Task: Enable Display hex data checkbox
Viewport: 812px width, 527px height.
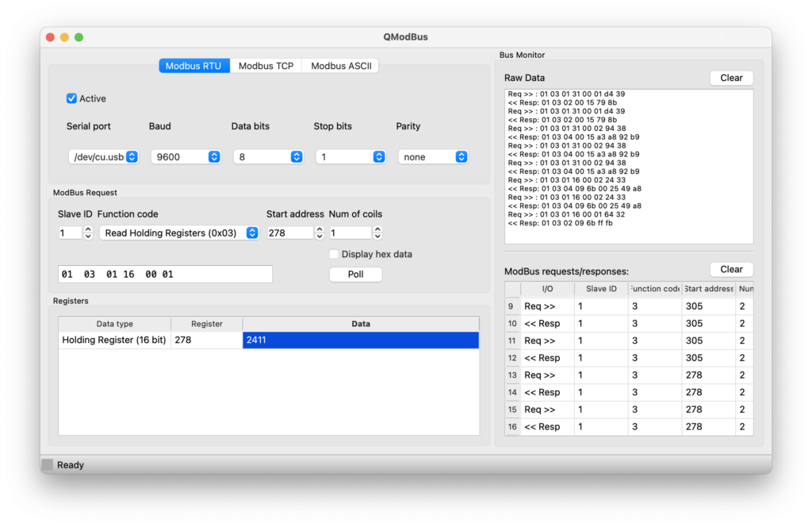Action: [x=334, y=254]
